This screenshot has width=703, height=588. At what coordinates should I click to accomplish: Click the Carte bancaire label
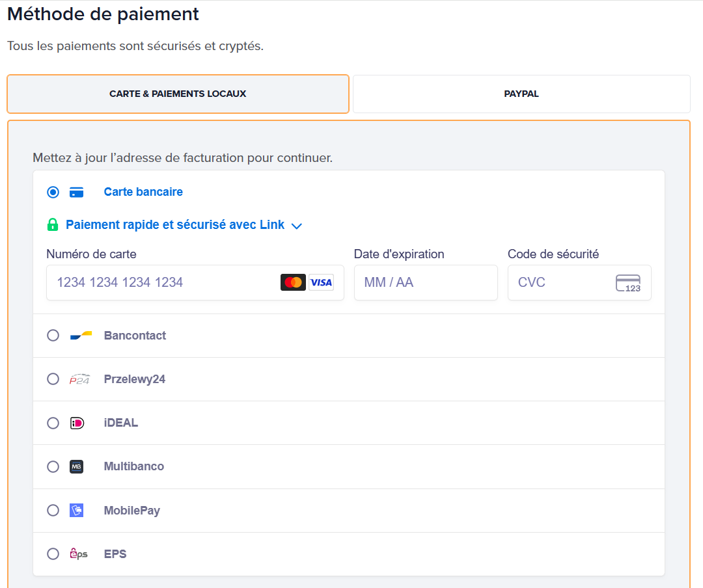(143, 192)
